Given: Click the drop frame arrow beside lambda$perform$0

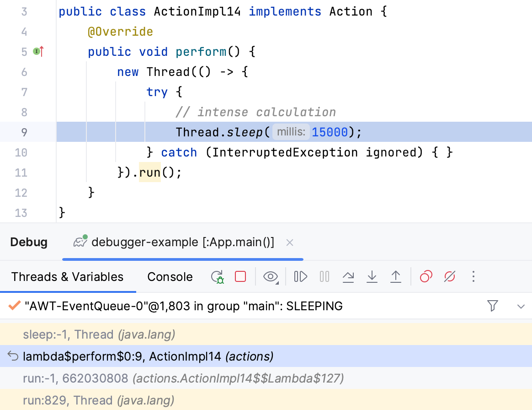Looking at the screenshot, I should click(13, 356).
